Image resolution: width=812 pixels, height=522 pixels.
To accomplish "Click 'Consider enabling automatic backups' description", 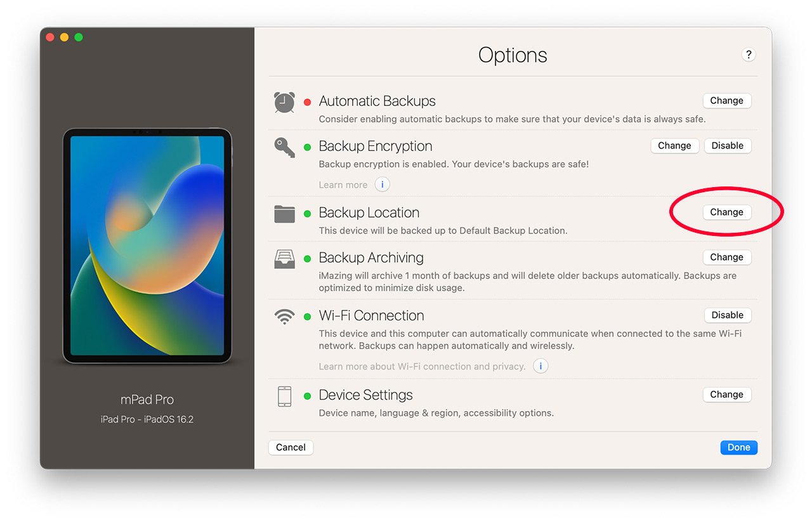I will coord(512,119).
